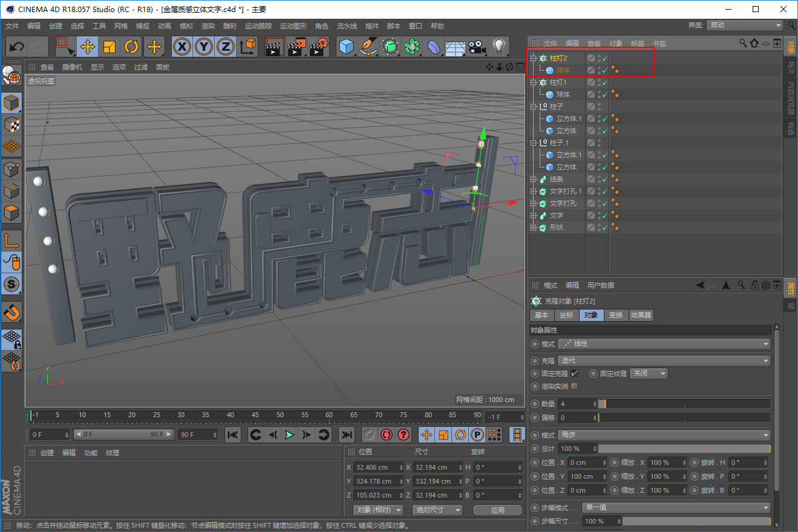Enable the 渲染实例 checkbox
The width and height of the screenshot is (798, 532).
click(574, 386)
